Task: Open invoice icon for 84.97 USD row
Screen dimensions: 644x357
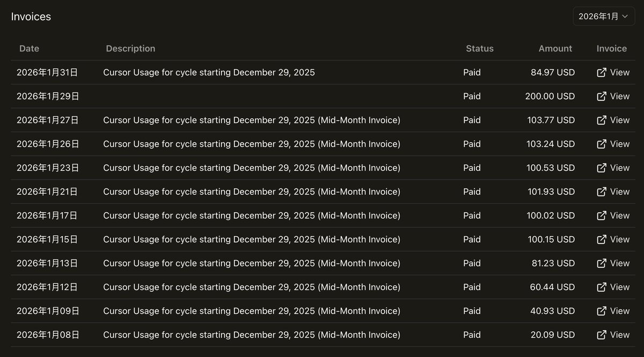Action: (602, 72)
